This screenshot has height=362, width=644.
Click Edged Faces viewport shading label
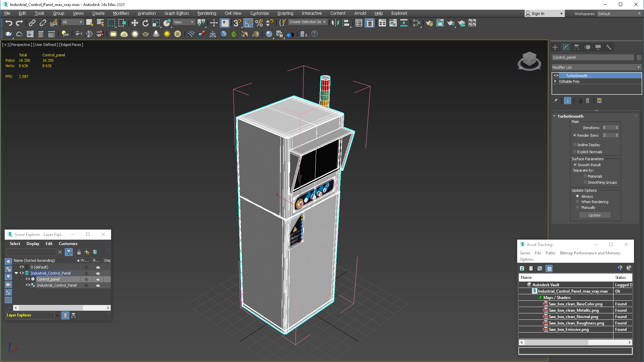tap(71, 45)
